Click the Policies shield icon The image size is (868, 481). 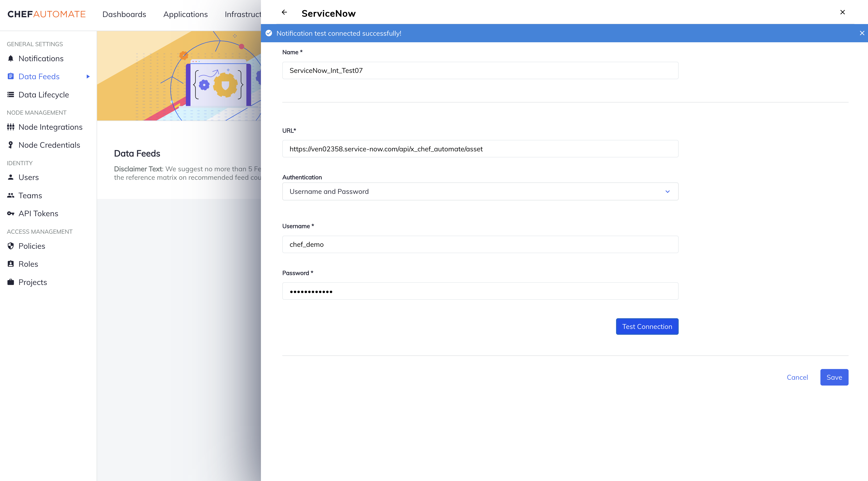pyautogui.click(x=11, y=246)
